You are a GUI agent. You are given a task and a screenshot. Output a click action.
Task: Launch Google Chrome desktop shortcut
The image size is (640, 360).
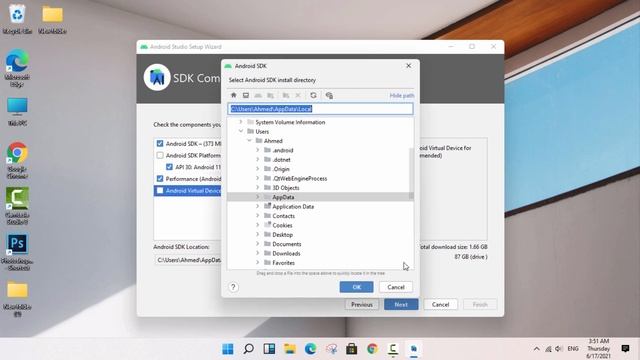[x=17, y=160]
